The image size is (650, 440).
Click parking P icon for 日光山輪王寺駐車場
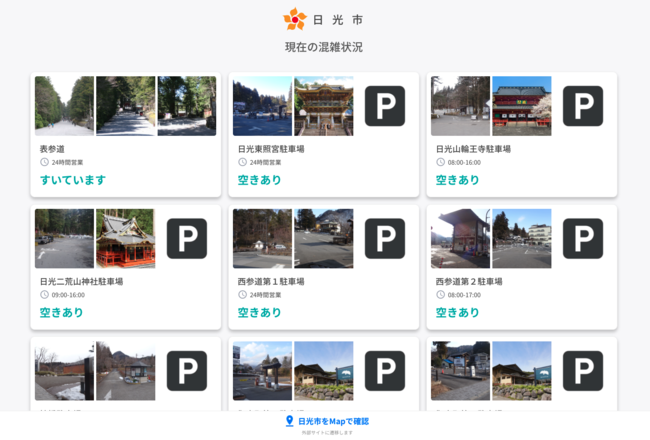pos(582,106)
